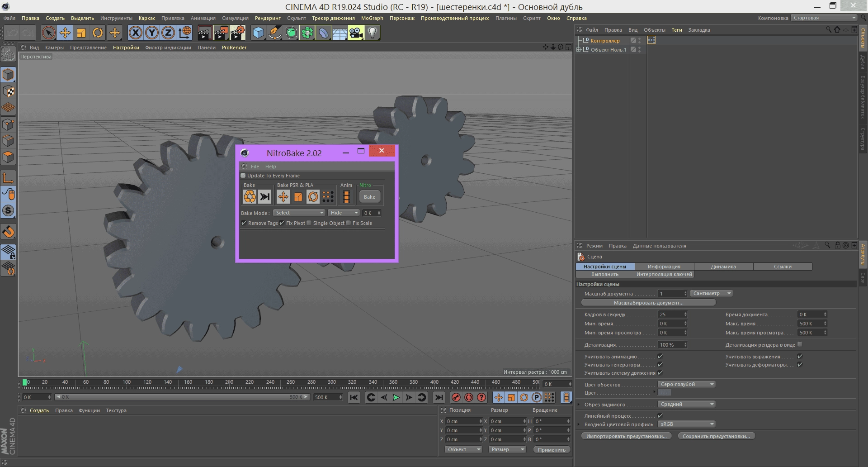Select the Move tool in top toolbar
The height and width of the screenshot is (467, 868).
tap(65, 33)
